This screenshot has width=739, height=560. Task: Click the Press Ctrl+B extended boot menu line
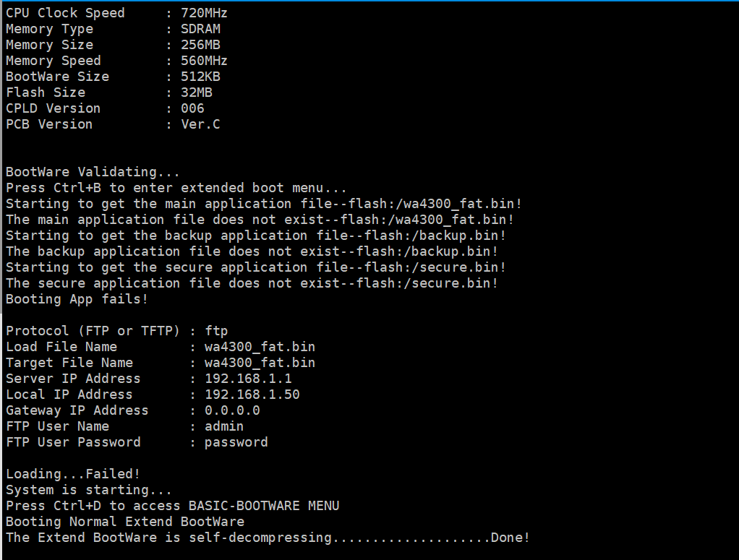point(176,188)
